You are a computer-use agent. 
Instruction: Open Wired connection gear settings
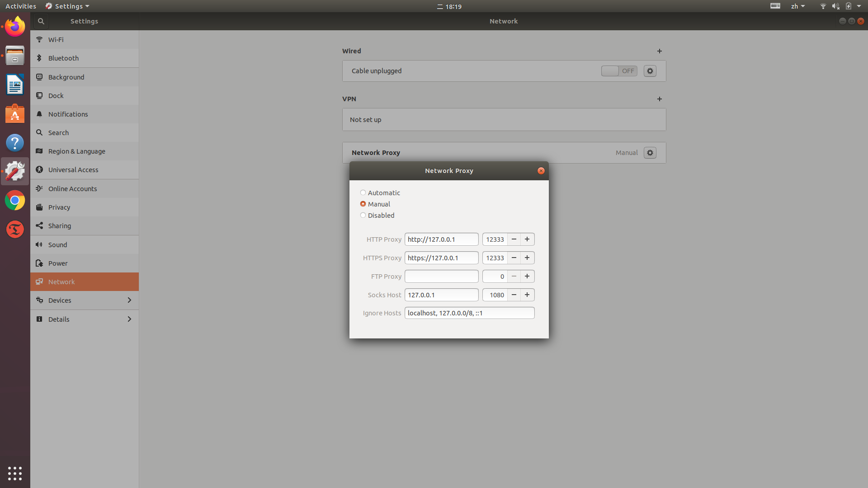coord(650,71)
